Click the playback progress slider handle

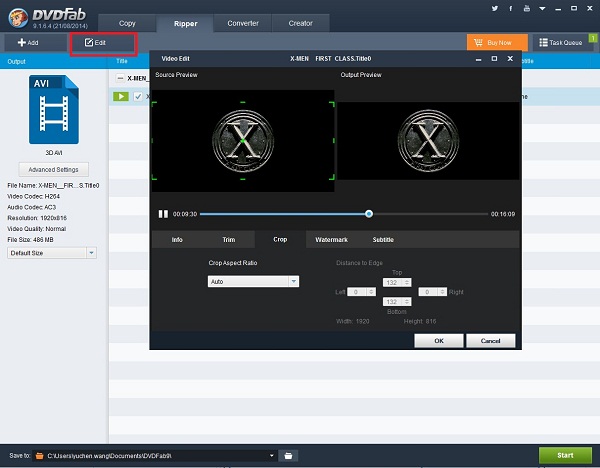[x=369, y=214]
